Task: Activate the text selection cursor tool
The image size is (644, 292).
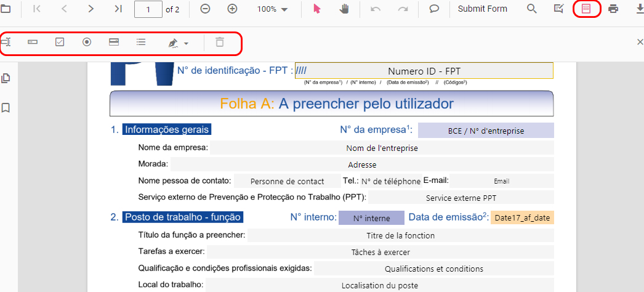Action: click(x=316, y=9)
